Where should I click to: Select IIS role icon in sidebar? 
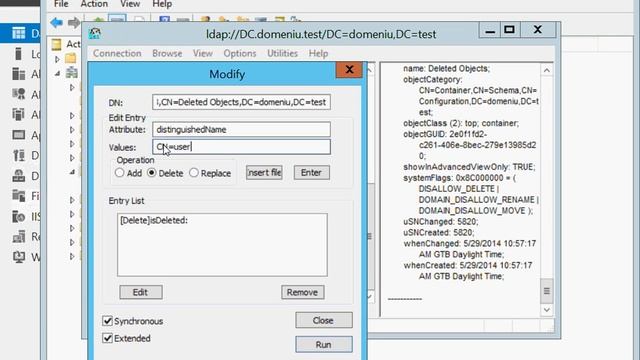pyautogui.click(x=19, y=216)
